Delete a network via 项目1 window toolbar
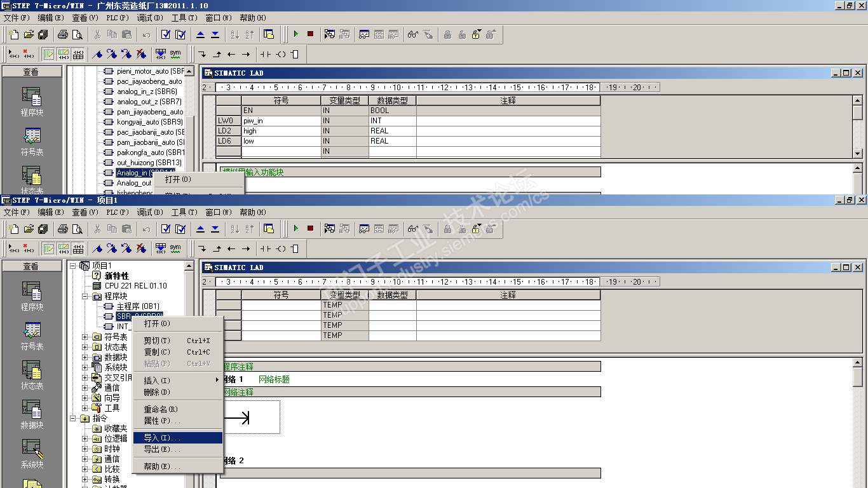This screenshot has width=868, height=488. coord(29,248)
